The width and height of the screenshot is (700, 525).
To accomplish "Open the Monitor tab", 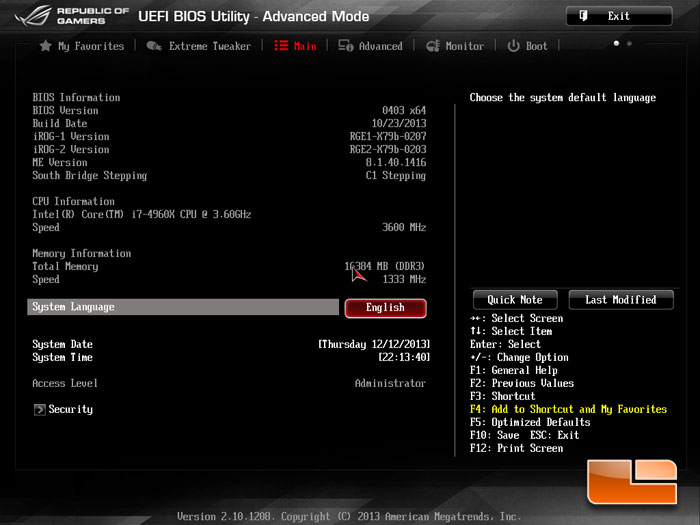I will point(455,46).
